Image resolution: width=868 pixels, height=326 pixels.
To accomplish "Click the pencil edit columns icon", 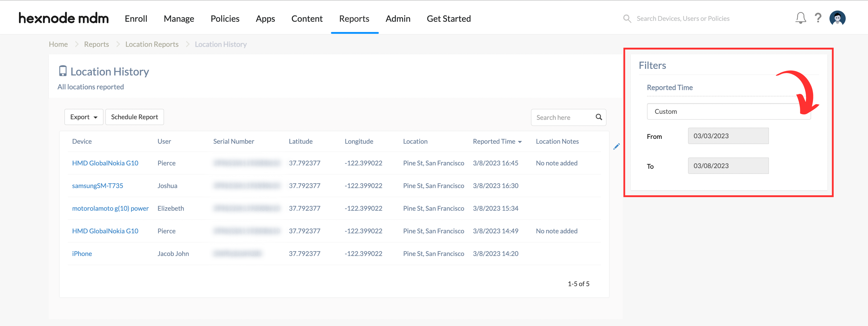I will tap(616, 146).
